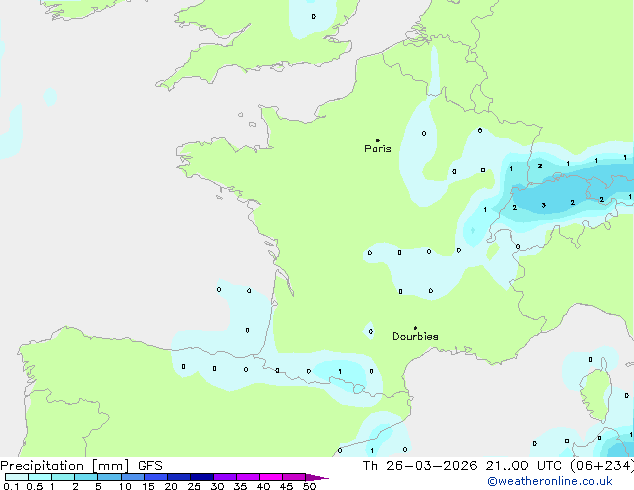This screenshot has width=634, height=490.
Task: Click the legend value '25'
Action: [194, 486]
